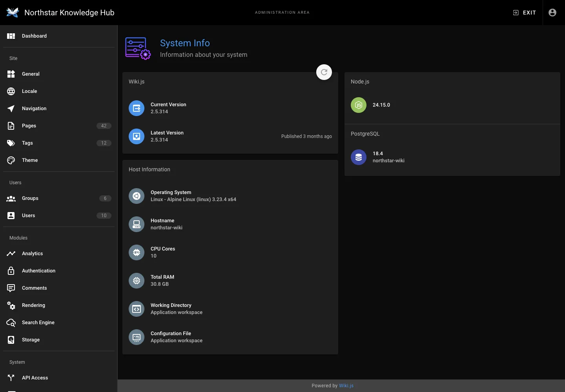Open the Users admin section

[x=59, y=216]
